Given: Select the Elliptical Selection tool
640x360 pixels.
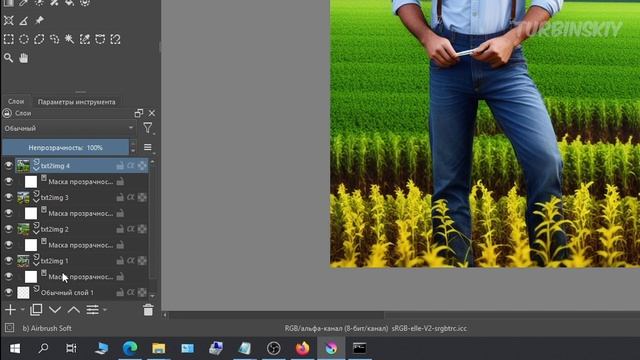Looking at the screenshot, I should coord(24,39).
